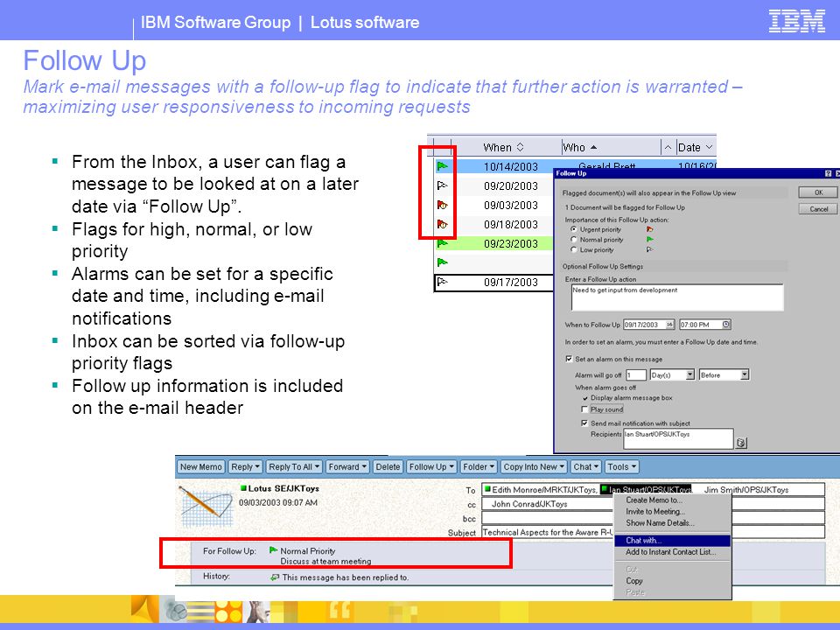Click the reply arrow icon in the History row

point(275,577)
